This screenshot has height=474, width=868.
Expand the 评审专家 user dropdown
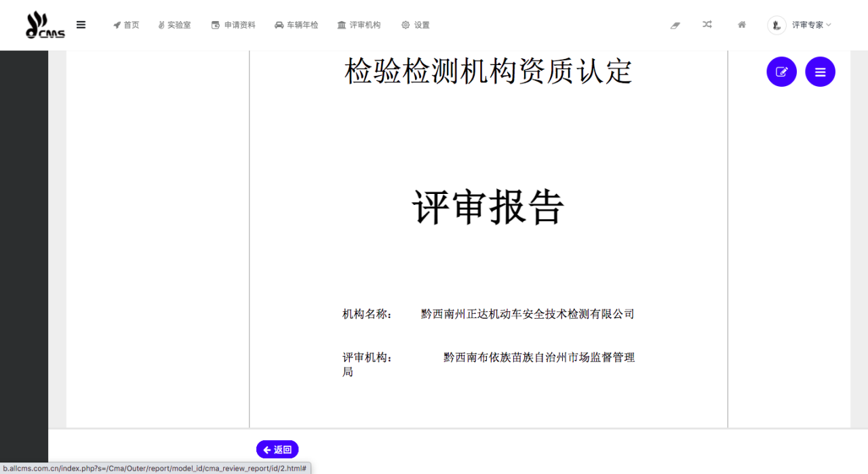click(811, 25)
